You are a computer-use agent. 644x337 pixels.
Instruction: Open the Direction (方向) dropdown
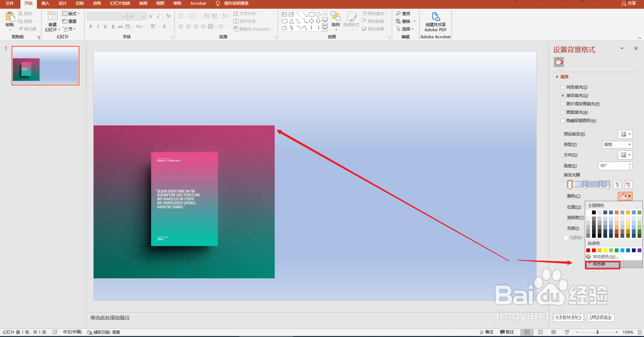click(x=625, y=155)
